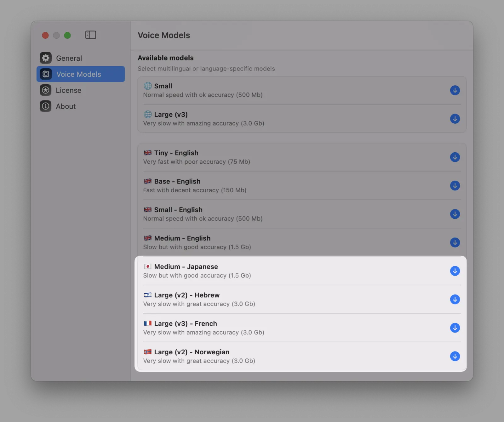The height and width of the screenshot is (422, 504).
Task: Click 'Very fast with poor accuracy (75 Mb)'
Action: click(197, 162)
